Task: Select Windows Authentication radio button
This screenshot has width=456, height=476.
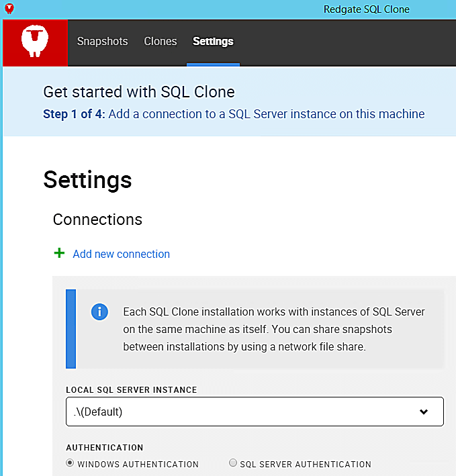Action: [x=70, y=463]
